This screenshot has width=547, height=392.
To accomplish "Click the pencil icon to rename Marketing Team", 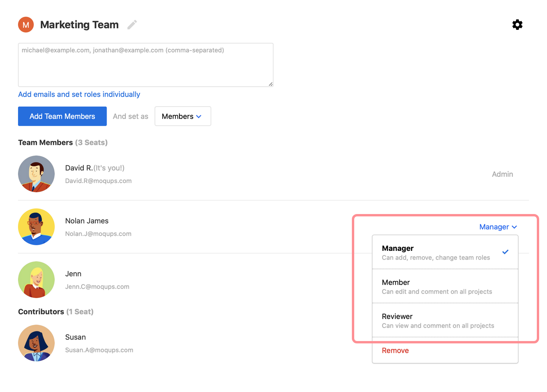I will pos(132,24).
